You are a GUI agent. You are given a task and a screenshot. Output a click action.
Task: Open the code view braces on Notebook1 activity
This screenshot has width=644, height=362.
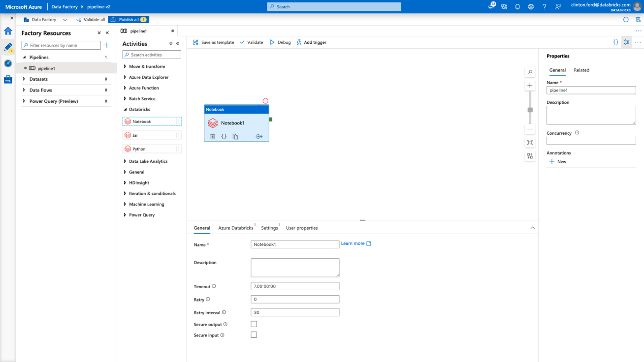tap(224, 137)
